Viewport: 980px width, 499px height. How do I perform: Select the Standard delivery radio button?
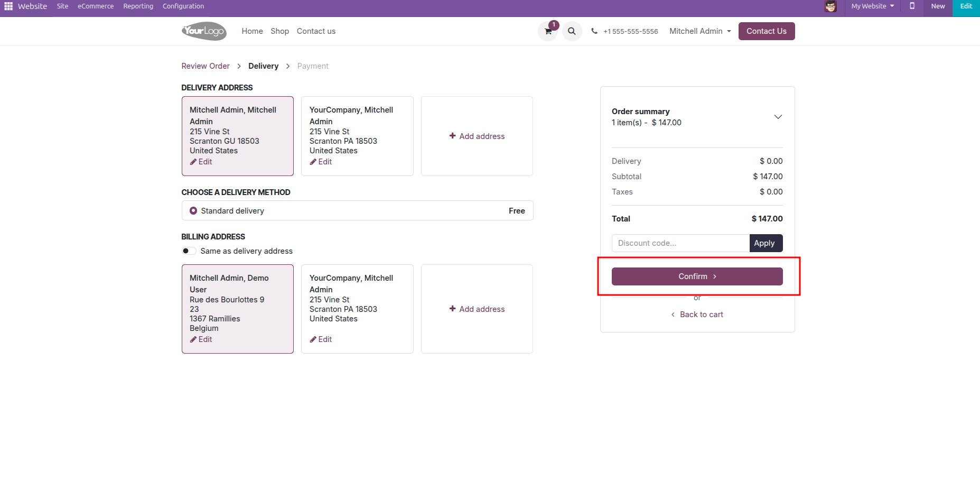(193, 211)
